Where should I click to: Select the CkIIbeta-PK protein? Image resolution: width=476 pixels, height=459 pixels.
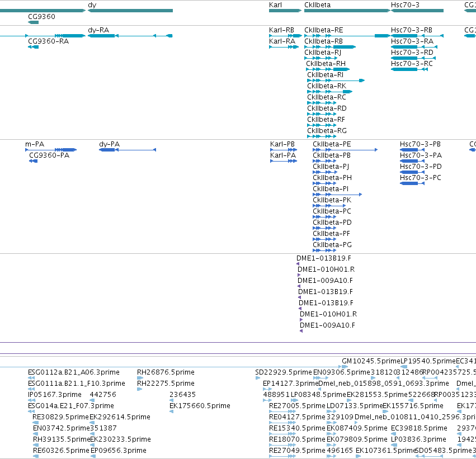(332, 200)
